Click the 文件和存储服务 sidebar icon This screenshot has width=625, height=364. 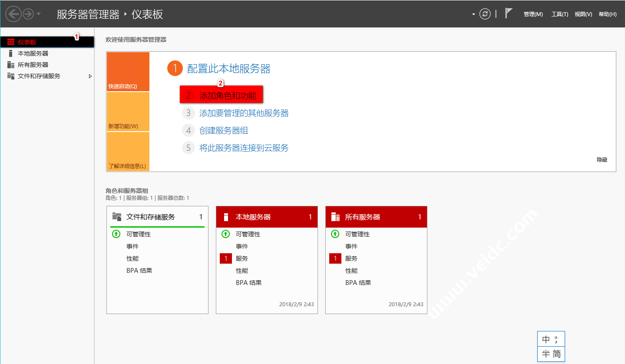pos(11,76)
